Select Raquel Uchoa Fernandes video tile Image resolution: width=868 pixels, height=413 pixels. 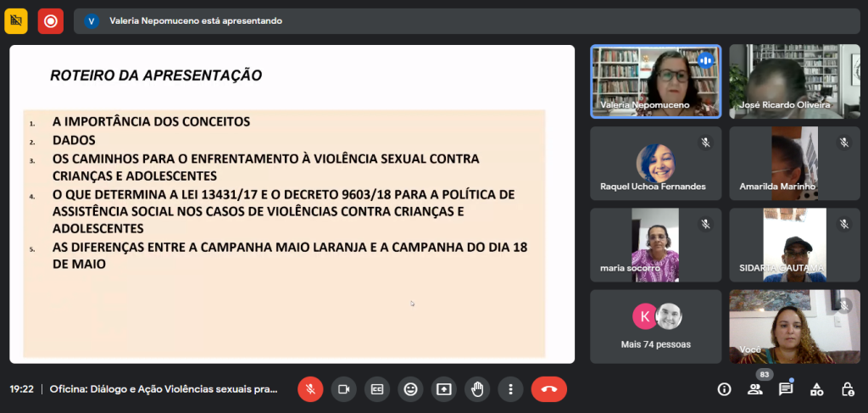pyautogui.click(x=656, y=163)
